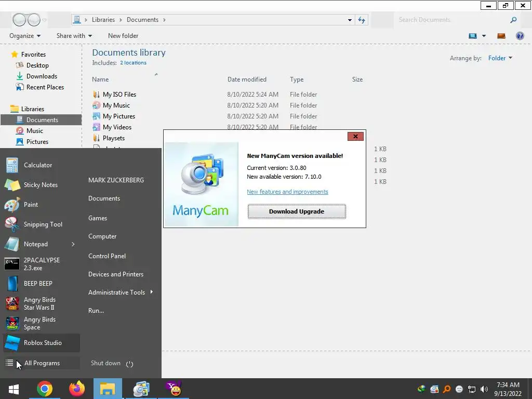Open Computer in the Start menu

102,236
